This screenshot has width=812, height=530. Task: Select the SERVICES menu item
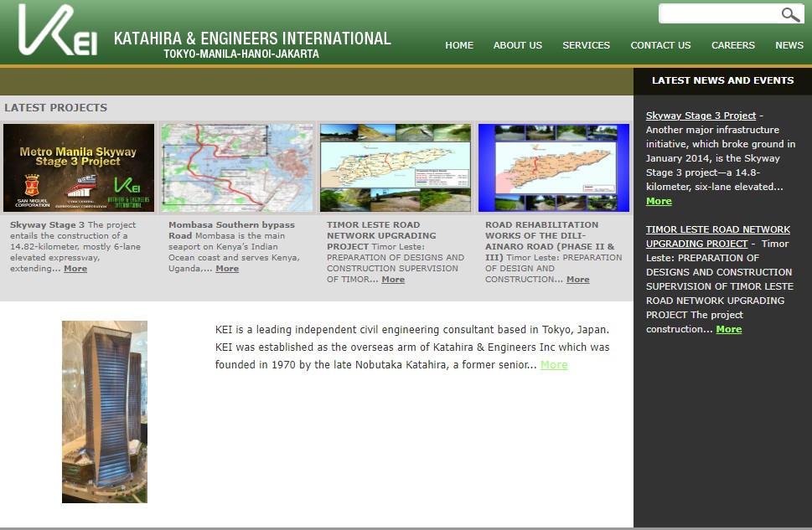point(586,45)
